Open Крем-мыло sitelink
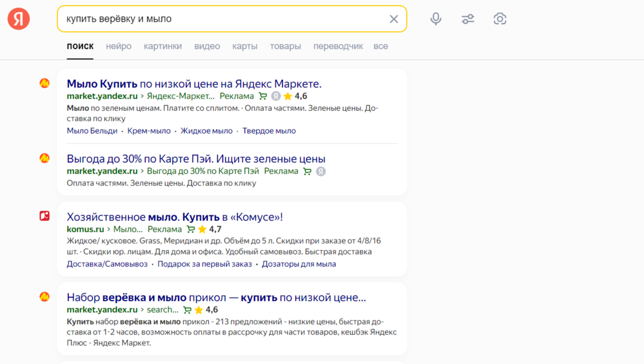 (149, 131)
